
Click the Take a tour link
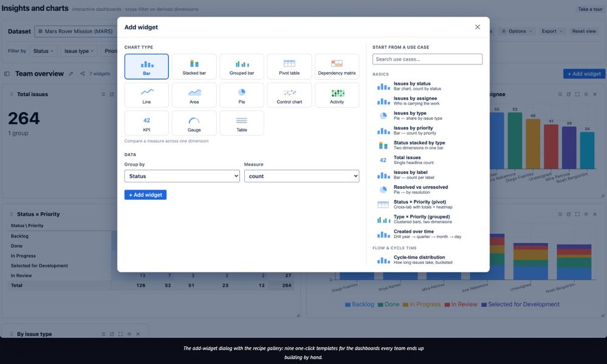590,9
